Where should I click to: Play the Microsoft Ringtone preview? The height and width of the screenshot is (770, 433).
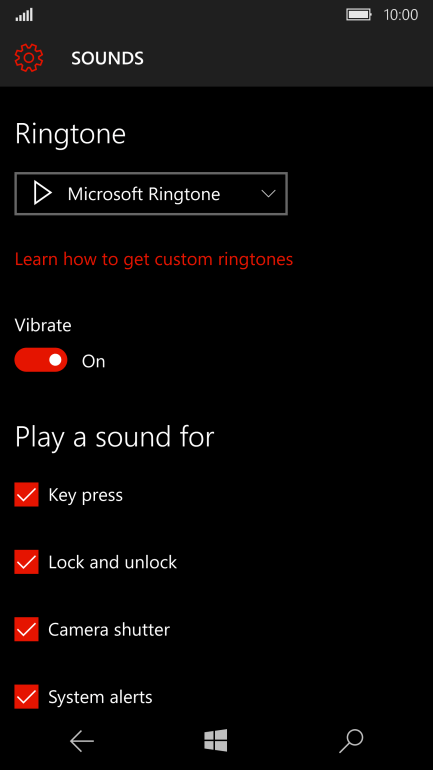coord(42,193)
